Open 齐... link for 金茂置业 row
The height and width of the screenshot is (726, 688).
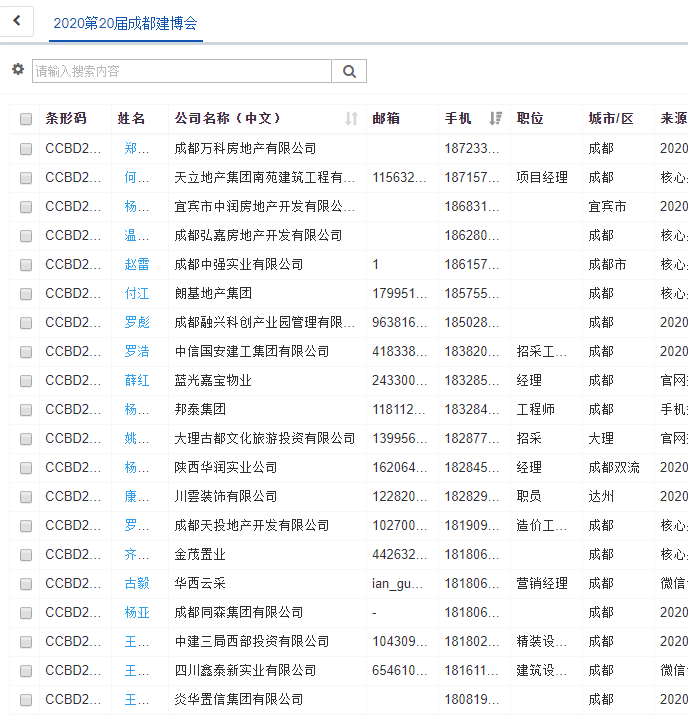pos(137,555)
